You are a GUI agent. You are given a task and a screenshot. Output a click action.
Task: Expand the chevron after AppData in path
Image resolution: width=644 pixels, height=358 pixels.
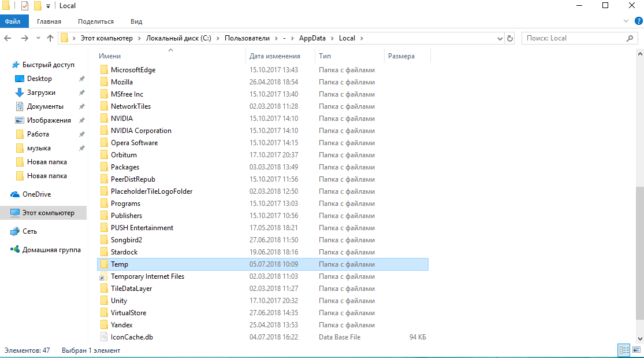pos(332,38)
